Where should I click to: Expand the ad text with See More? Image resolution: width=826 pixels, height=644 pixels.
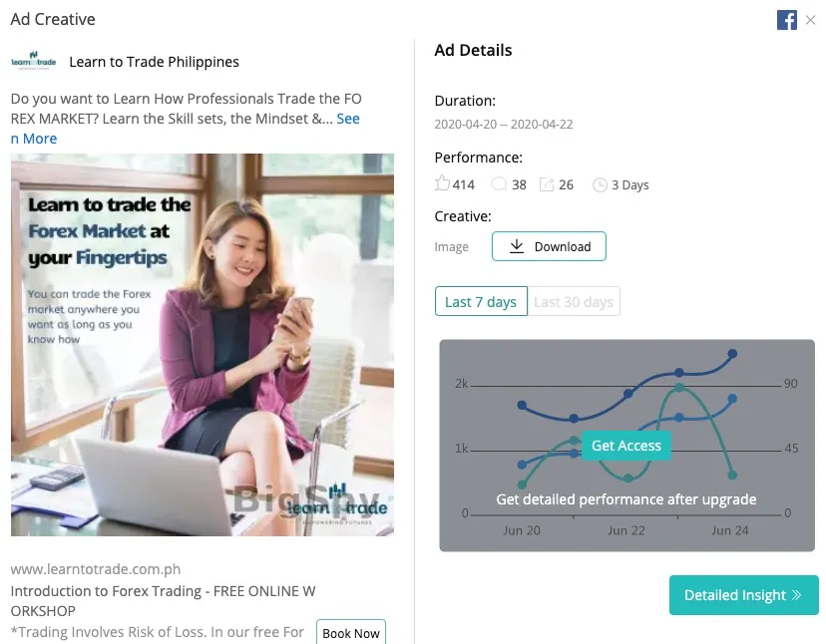[x=348, y=118]
